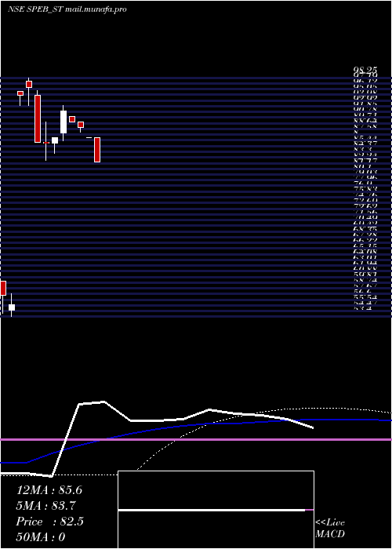Click the tall white candlestick body

pyautogui.click(x=64, y=122)
